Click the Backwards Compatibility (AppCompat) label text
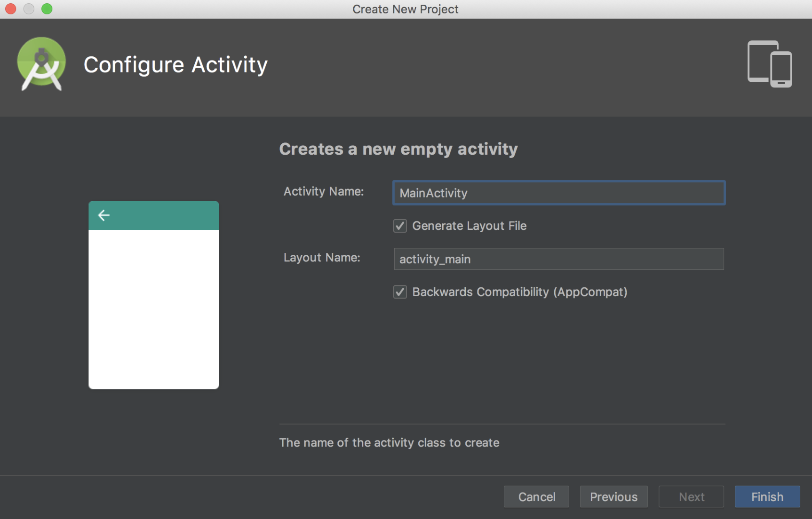This screenshot has height=519, width=812. tap(520, 292)
